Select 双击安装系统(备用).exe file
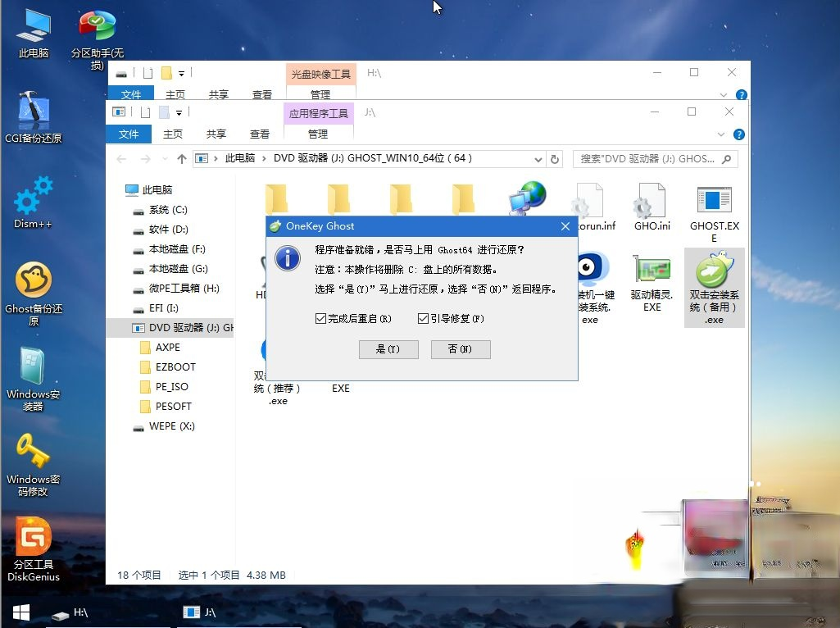 tap(714, 288)
